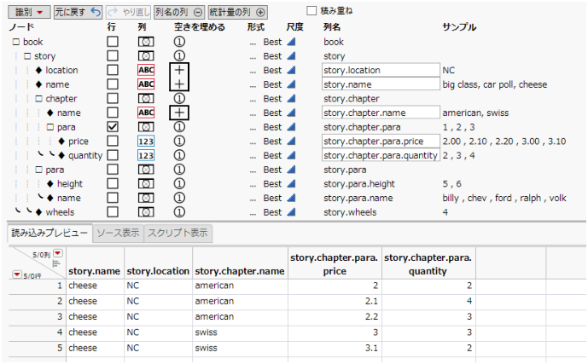Click the fill plus icon for location
Image resolution: width=588 pixels, height=364 pixels.
(179, 70)
